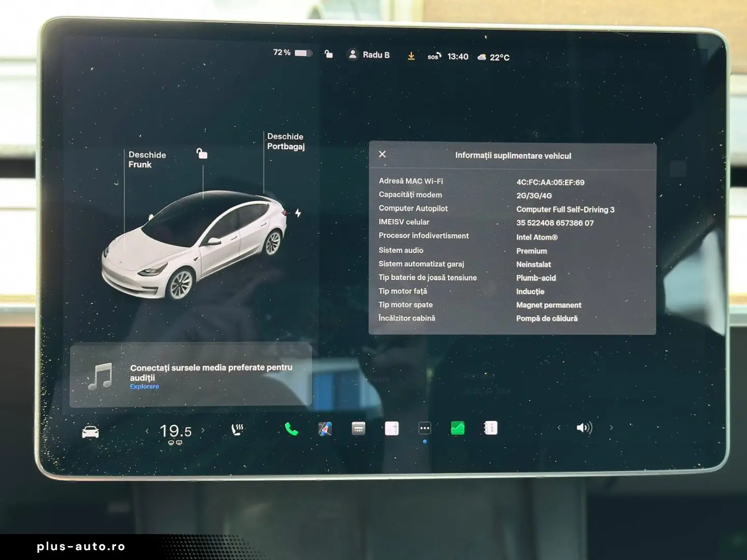Open the car controls menu icon
The image size is (747, 560).
point(90,431)
